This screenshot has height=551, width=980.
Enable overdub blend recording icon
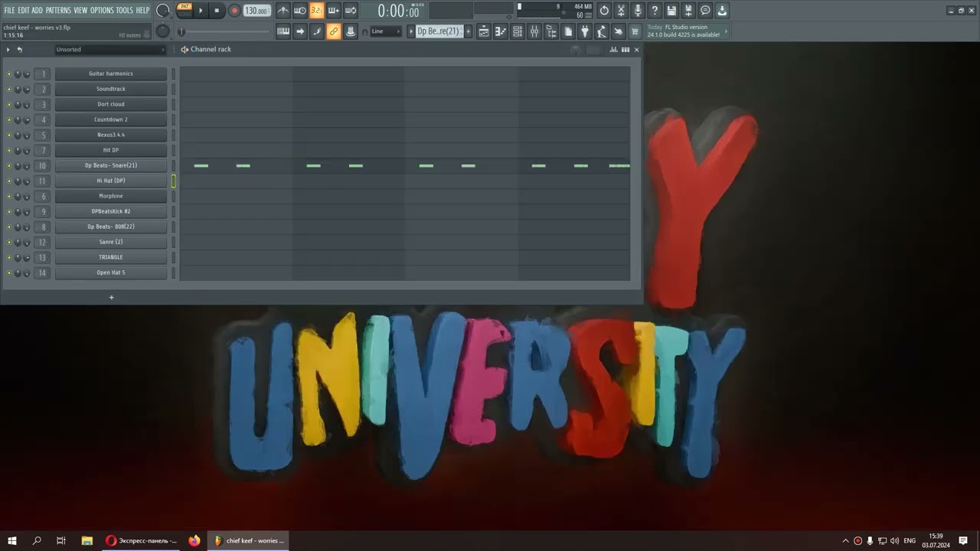pos(334,11)
